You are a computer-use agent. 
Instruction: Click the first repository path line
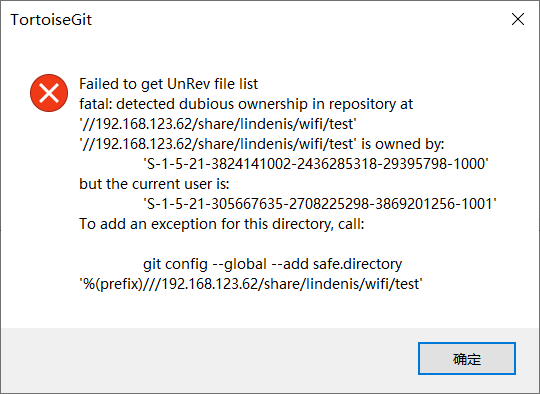(x=218, y=124)
